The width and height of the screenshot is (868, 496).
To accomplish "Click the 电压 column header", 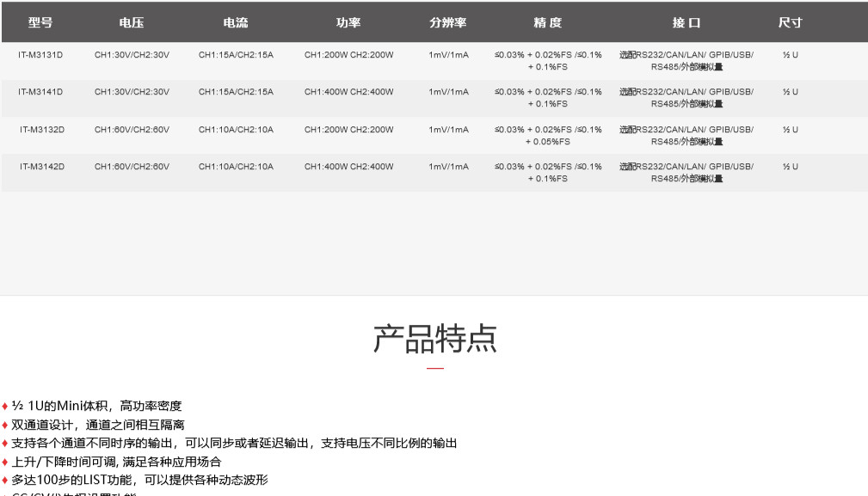I will 132,23.
